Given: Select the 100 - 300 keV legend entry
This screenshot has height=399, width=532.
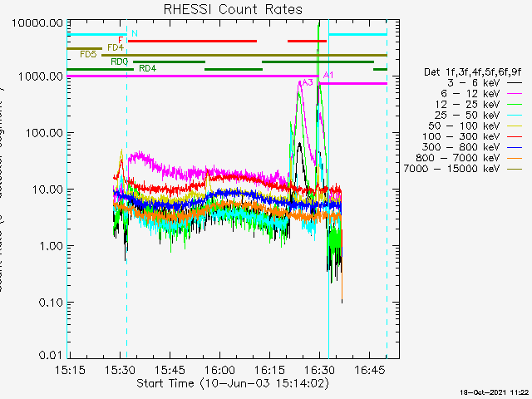Looking at the screenshot, I should click(x=472, y=136).
